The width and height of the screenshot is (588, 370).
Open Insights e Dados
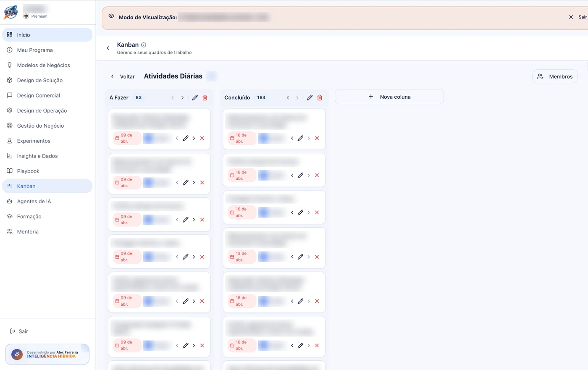(47, 156)
